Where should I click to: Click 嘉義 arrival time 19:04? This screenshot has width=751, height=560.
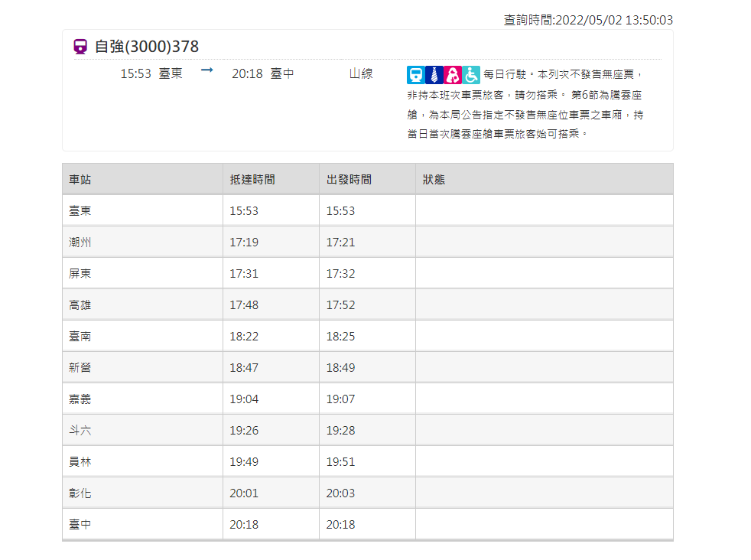point(244,399)
